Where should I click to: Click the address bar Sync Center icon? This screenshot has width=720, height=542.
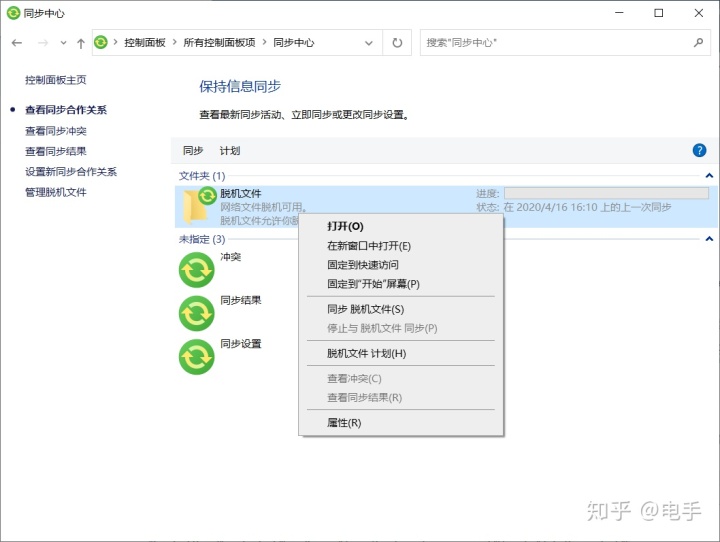(101, 42)
